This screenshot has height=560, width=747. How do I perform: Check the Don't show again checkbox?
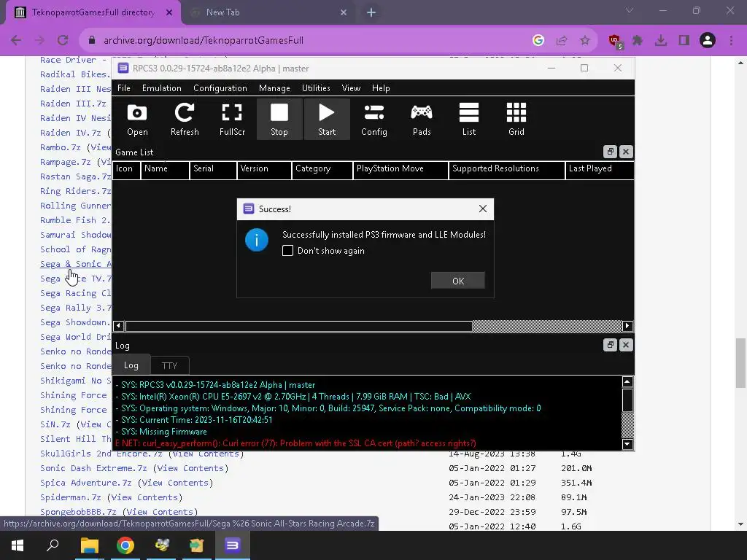(287, 251)
